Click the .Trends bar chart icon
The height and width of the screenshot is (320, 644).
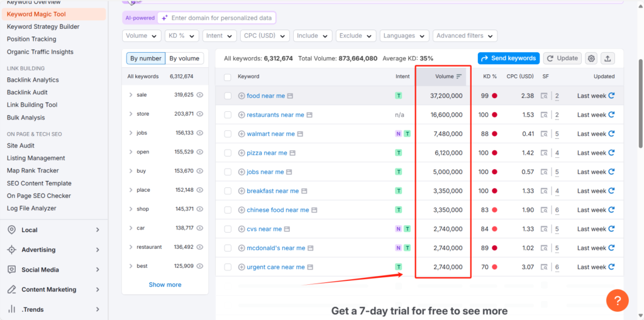coord(12,309)
